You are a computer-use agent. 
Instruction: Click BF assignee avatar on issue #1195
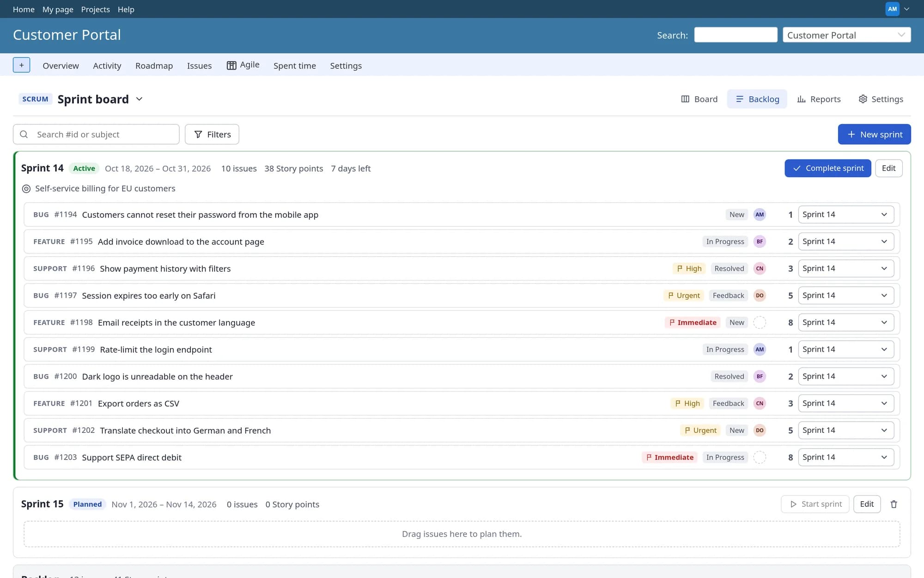760,241
